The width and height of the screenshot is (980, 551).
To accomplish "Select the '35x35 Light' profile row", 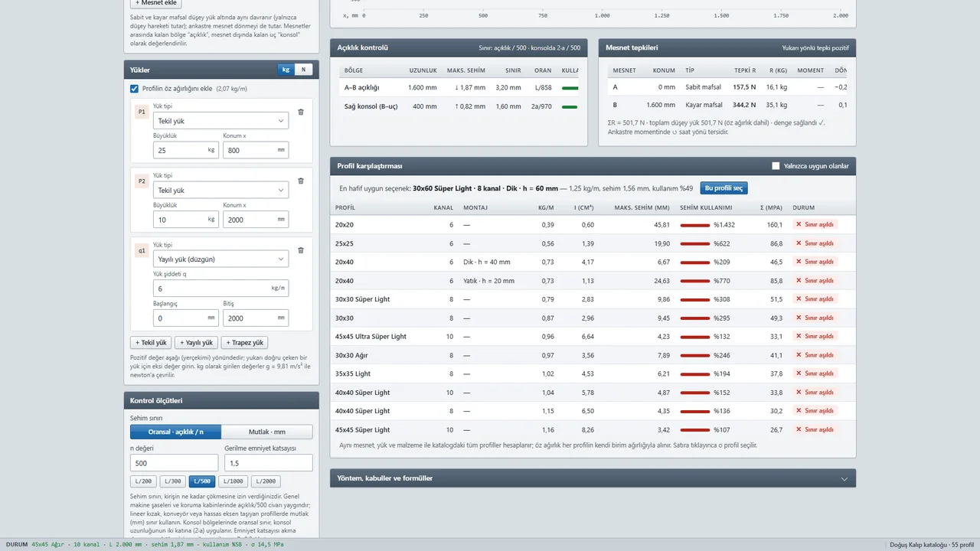I will 593,374.
